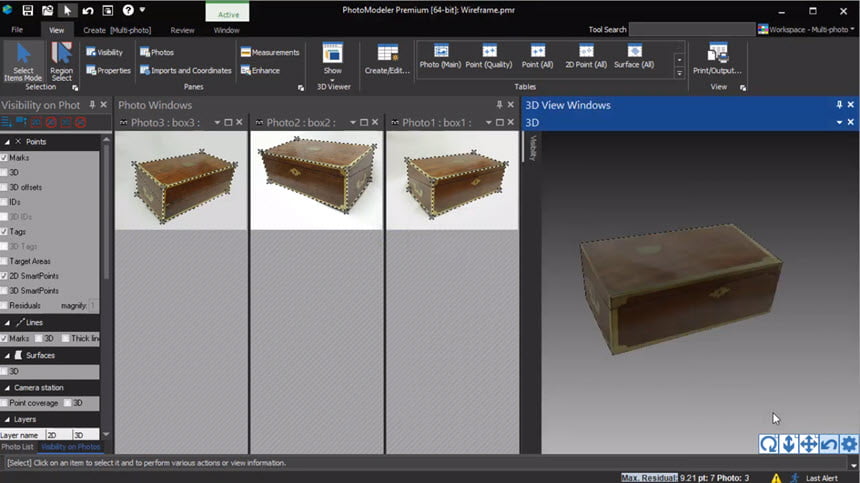Image resolution: width=860 pixels, height=483 pixels.
Task: Open the Point (Quality) table
Action: [x=489, y=56]
